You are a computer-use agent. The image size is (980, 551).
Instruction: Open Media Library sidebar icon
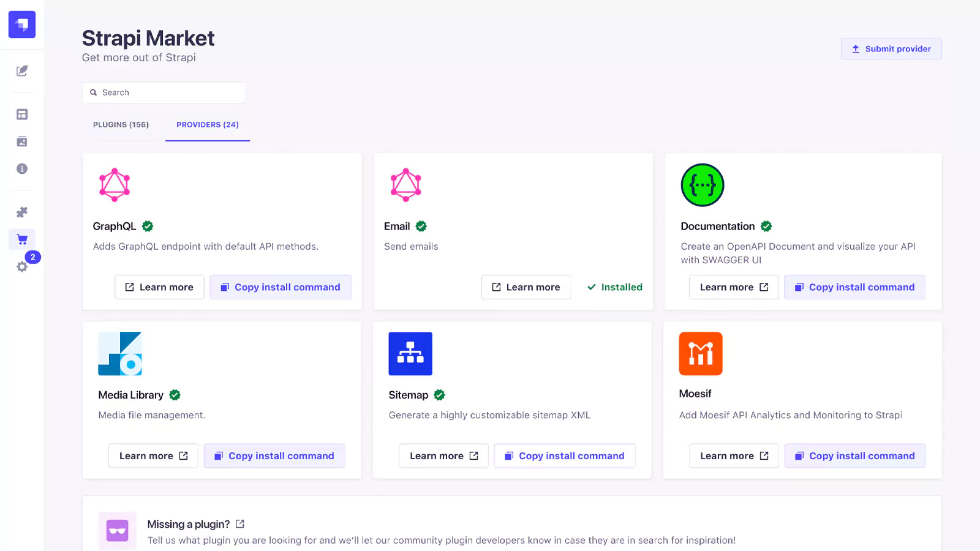22,141
